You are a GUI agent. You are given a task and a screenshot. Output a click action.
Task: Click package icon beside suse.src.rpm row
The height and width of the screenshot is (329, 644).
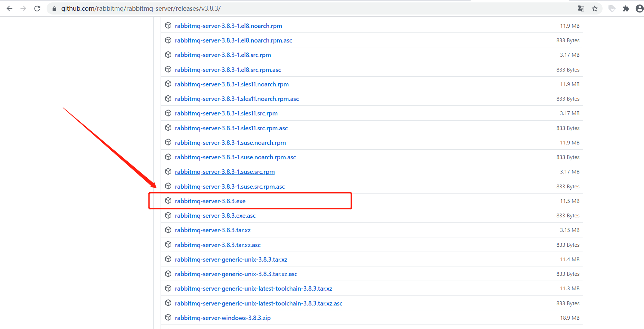pos(168,171)
